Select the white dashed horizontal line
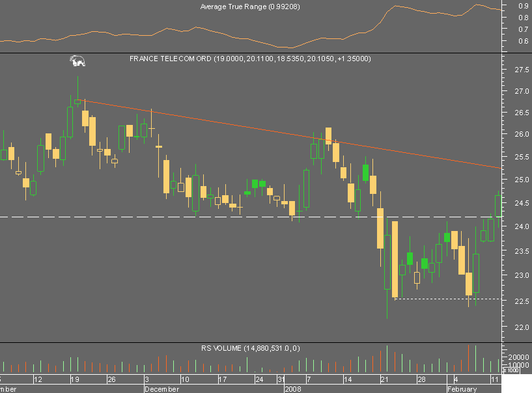The image size is (532, 393). [251, 217]
